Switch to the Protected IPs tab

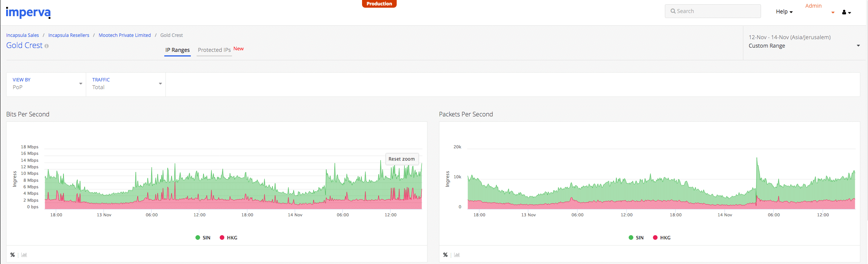[214, 50]
